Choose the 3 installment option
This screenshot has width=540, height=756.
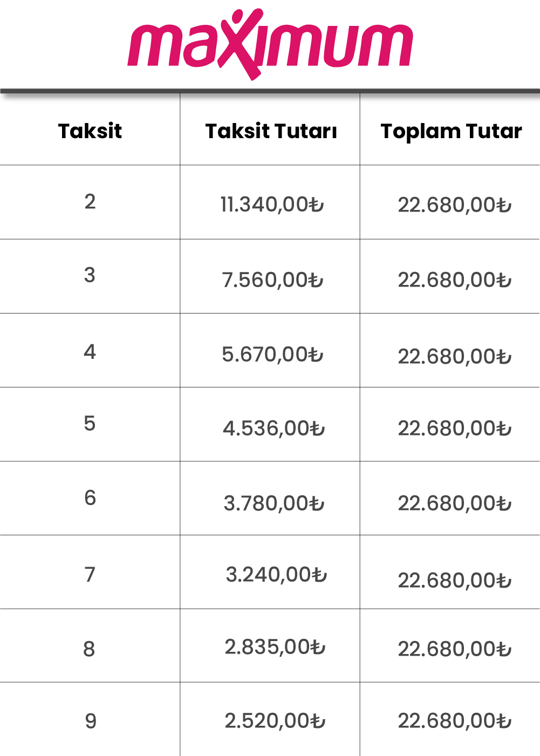[x=90, y=275]
